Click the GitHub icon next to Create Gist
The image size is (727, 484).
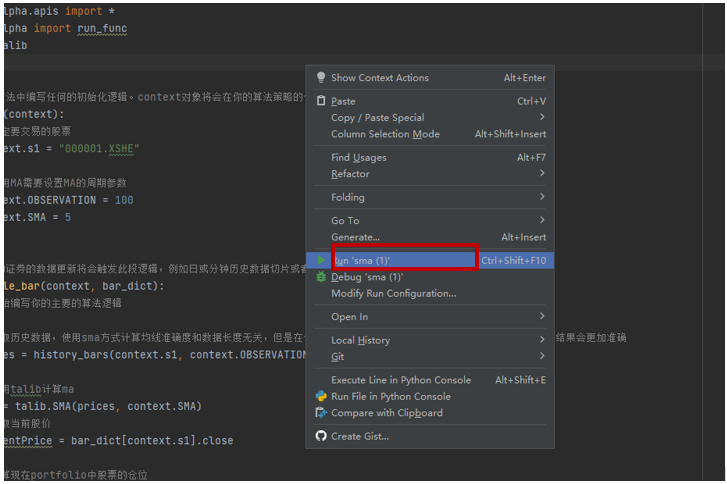pyautogui.click(x=321, y=436)
